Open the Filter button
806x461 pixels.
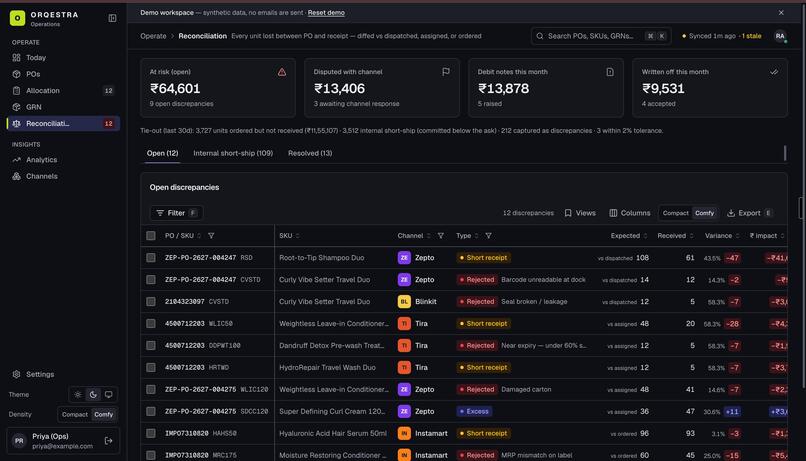[x=176, y=213]
